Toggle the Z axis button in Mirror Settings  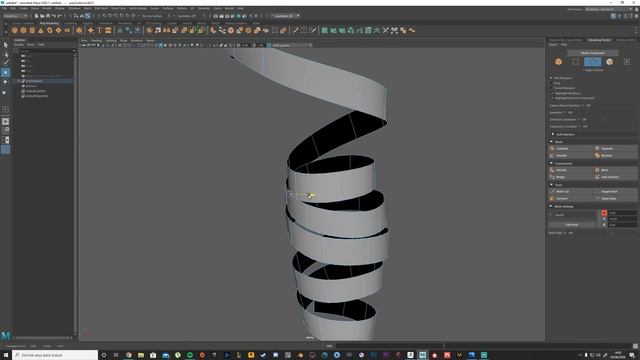click(x=604, y=224)
